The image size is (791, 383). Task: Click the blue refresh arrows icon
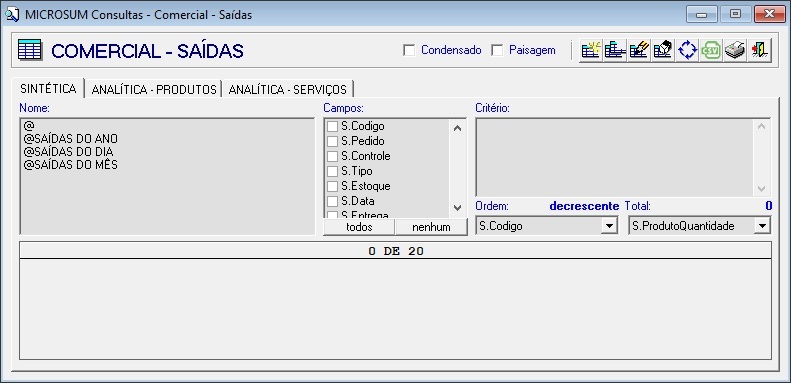tap(687, 50)
